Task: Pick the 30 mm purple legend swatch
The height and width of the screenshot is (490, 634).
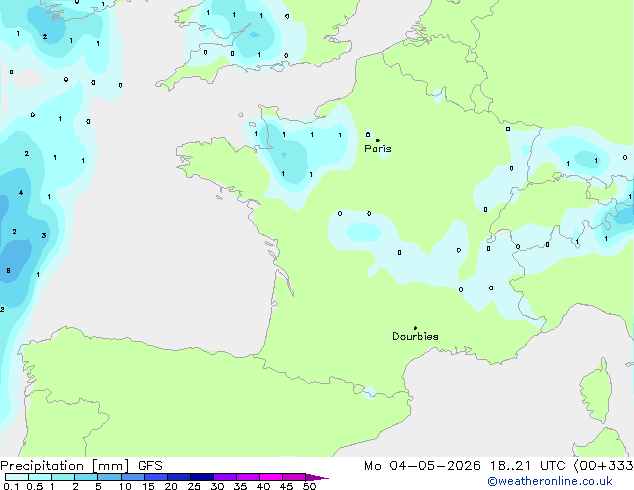Action: tap(225, 477)
